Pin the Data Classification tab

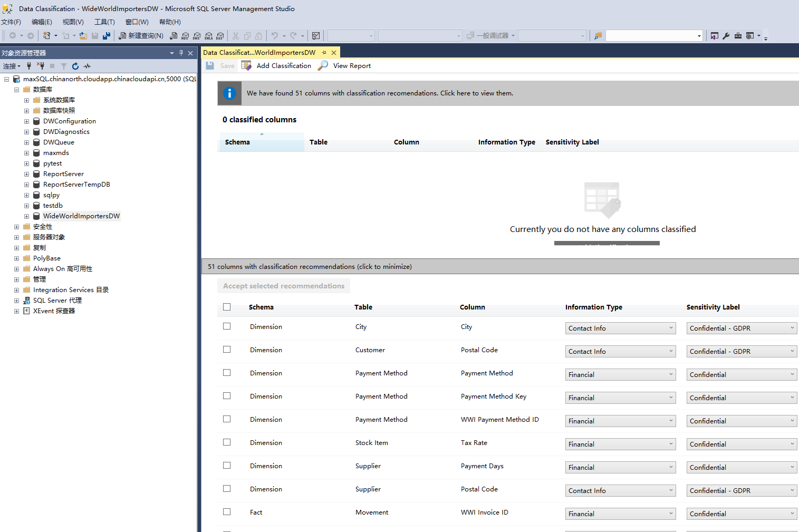324,53
